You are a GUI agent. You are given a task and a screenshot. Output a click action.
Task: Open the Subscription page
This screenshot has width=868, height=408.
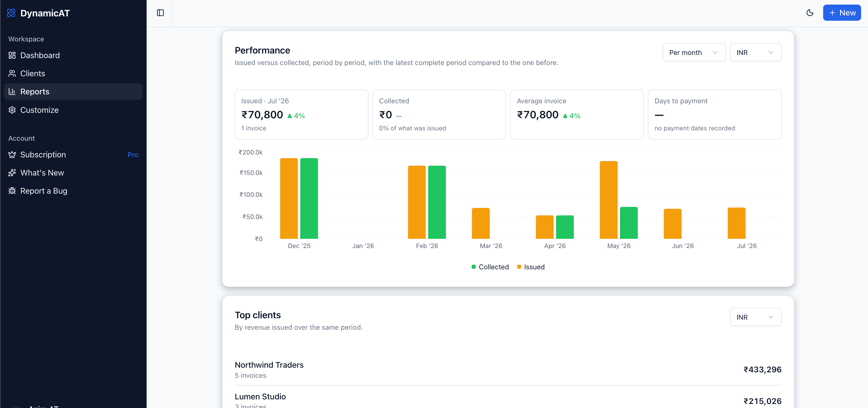pos(73,155)
